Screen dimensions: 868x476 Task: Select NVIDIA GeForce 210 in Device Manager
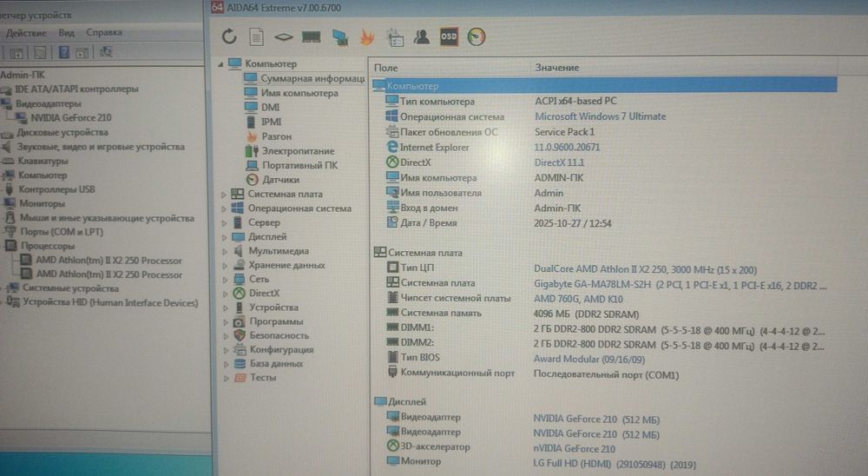click(71, 117)
